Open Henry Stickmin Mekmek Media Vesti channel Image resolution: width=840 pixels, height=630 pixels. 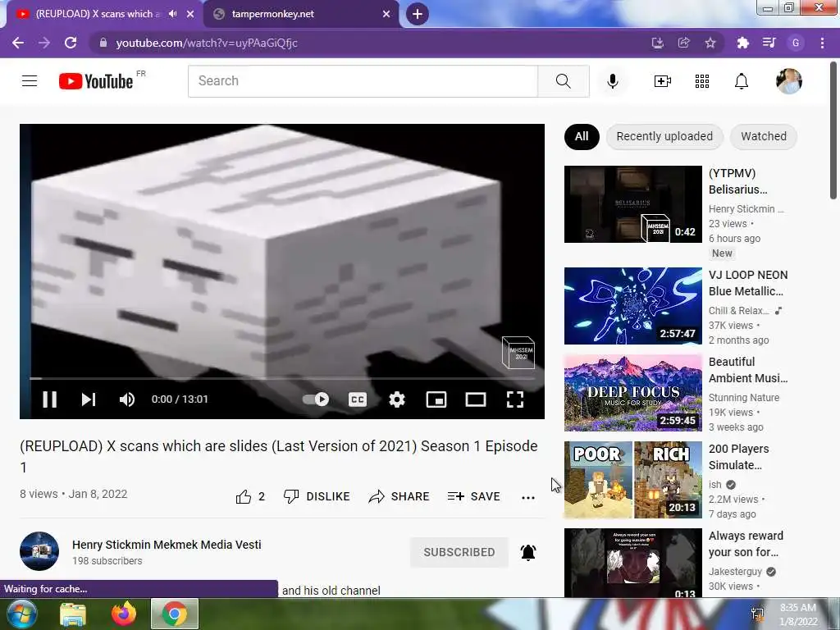tap(167, 545)
